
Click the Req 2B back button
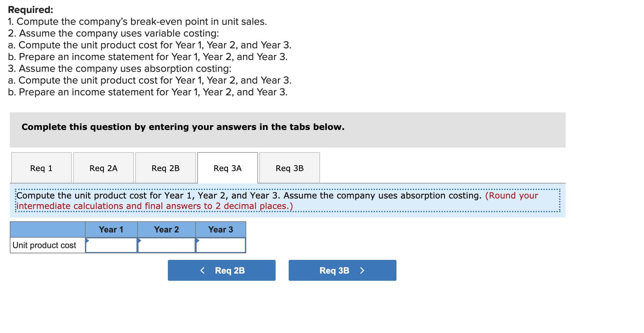221,270
